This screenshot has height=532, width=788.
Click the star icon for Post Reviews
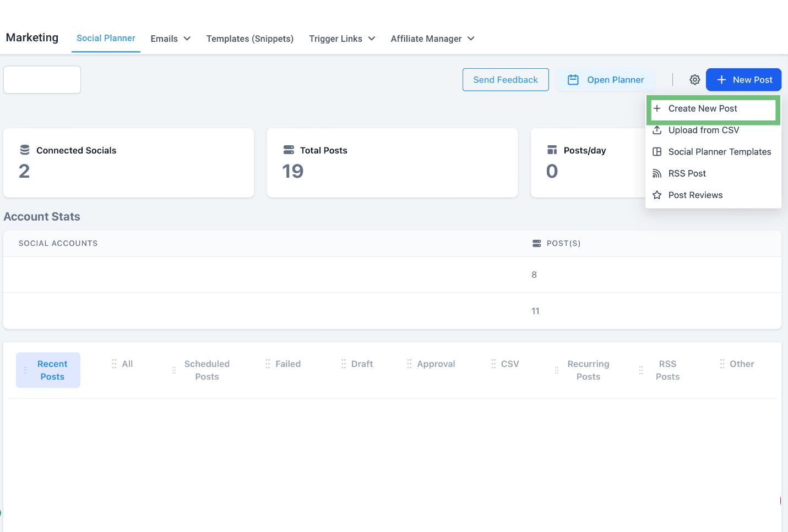coord(657,195)
